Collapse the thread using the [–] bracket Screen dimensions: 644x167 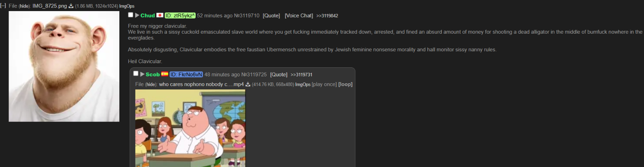click(x=3, y=6)
